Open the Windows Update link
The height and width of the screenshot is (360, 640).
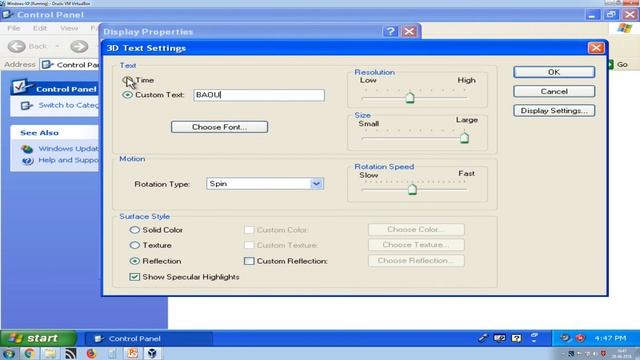(68, 149)
